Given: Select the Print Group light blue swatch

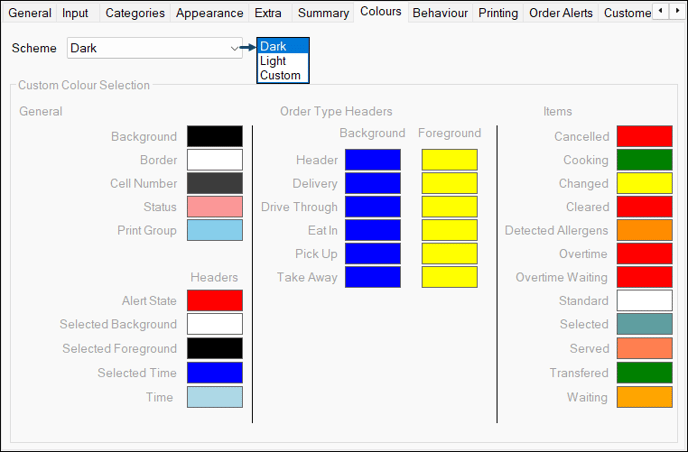Looking at the screenshot, I should (215, 231).
